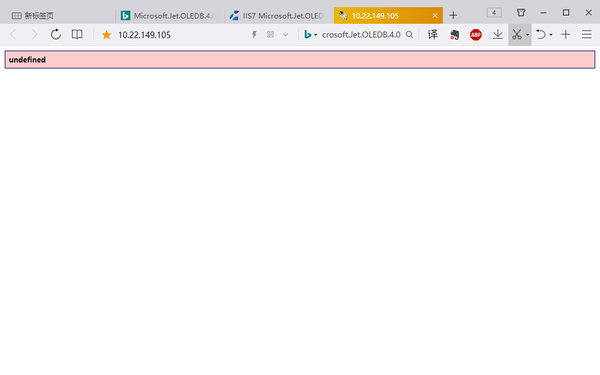Image resolution: width=600 pixels, height=375 pixels.
Task: Open the Evernote clipper extension
Action: point(454,35)
